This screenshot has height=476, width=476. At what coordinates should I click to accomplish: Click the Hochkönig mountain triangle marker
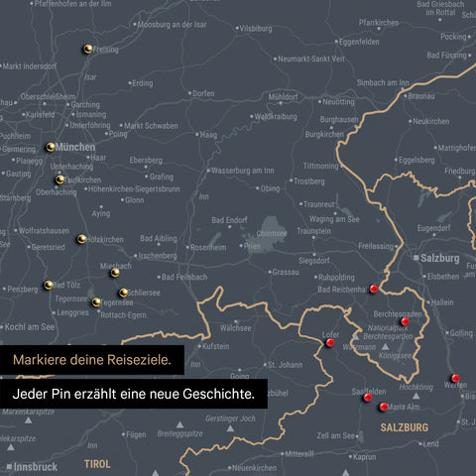416,396
